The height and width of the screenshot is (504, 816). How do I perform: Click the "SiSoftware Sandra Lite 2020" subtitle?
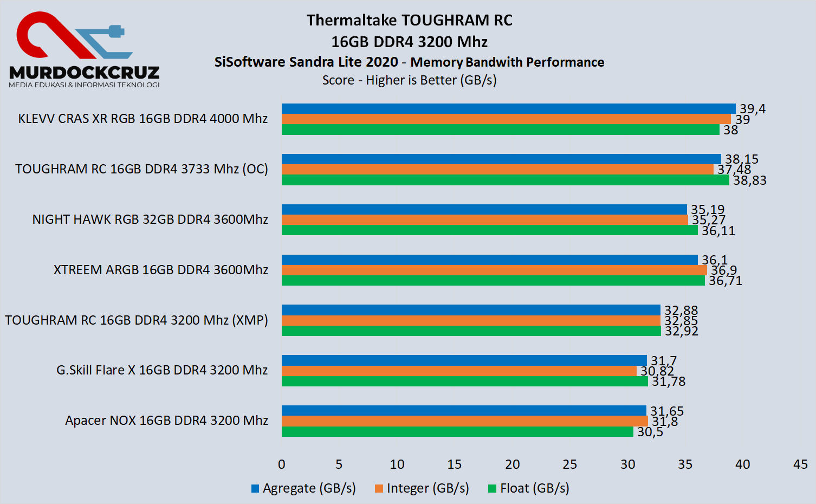[x=306, y=62]
